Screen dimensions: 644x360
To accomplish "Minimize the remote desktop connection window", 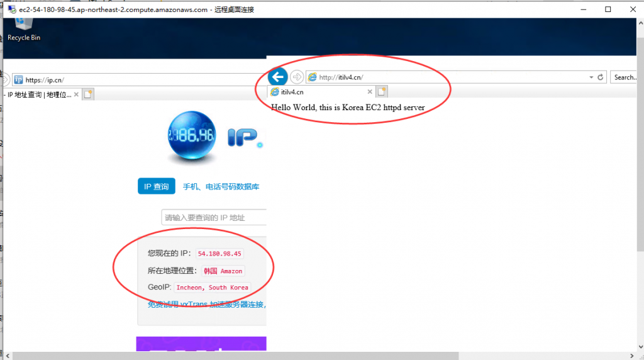I will 584,9.
